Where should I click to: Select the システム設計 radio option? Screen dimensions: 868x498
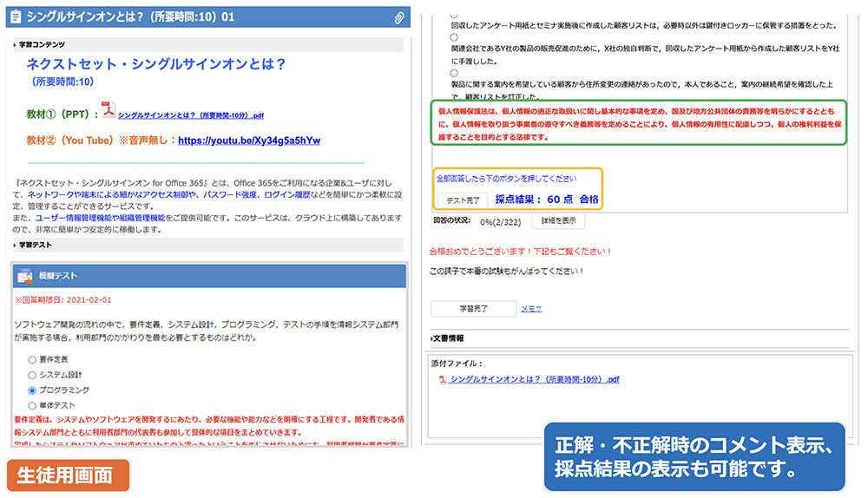pos(32,375)
